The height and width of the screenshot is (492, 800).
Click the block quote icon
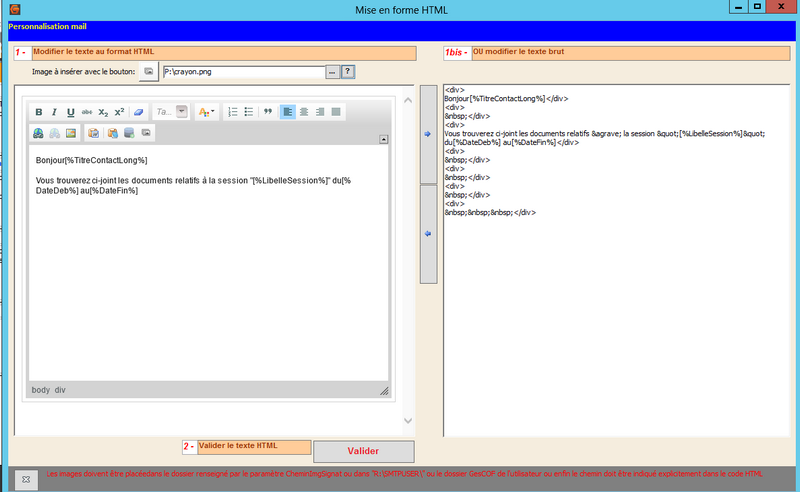268,112
